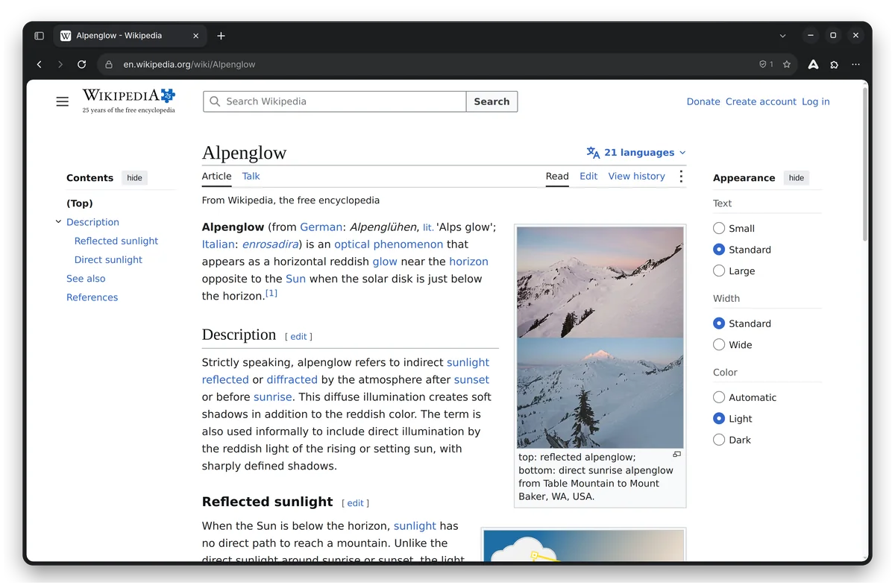The image size is (895, 588).
Task: Select Standard text size
Action: [719, 250]
